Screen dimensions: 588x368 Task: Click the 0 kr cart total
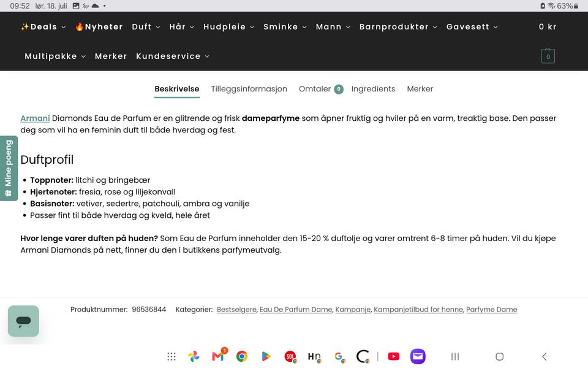[x=548, y=26]
